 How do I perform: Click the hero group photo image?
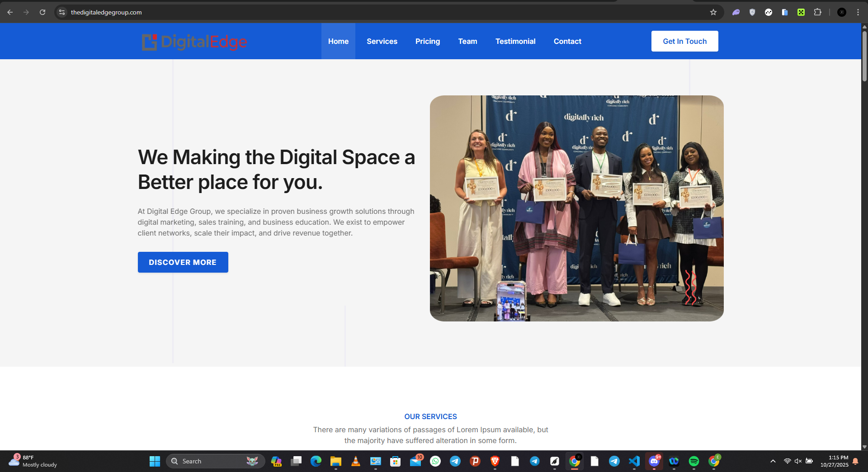[x=576, y=208]
